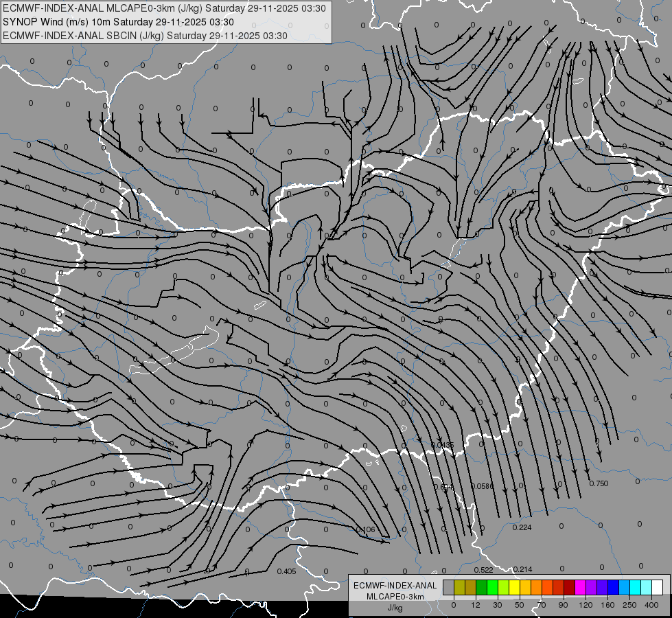Click the 'ECMWF-INDEX-ANAL SBCIN (J/kg)' title line
This screenshot has height=618, width=672.
pos(83,36)
